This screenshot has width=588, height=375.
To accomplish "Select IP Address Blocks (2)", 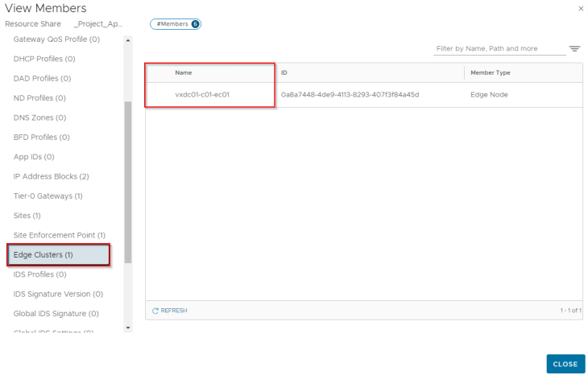I will pyautogui.click(x=51, y=176).
